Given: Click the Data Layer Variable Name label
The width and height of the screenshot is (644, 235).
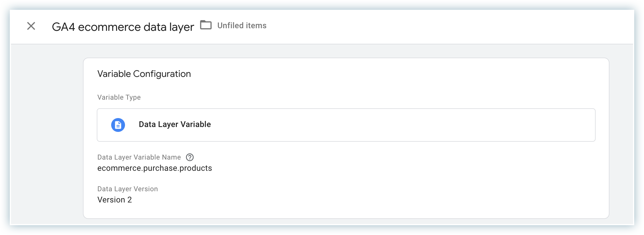Looking at the screenshot, I should click(139, 157).
